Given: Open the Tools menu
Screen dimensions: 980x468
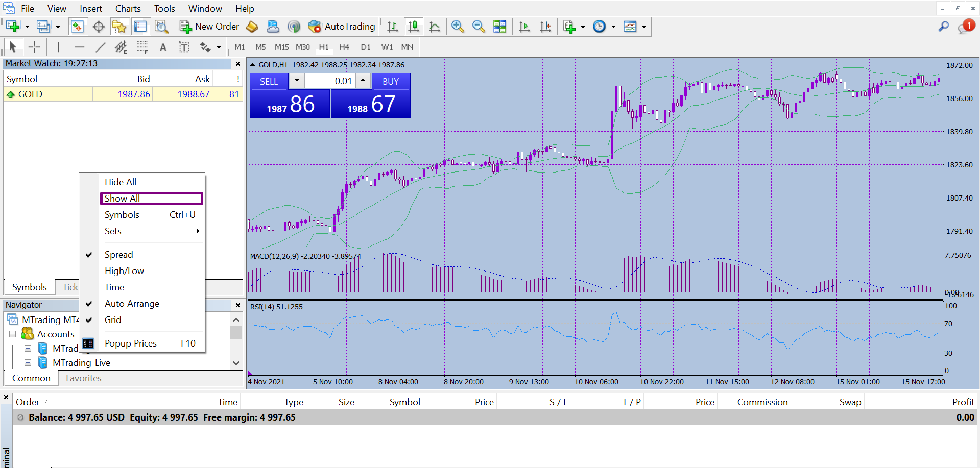Looking at the screenshot, I should click(164, 9).
